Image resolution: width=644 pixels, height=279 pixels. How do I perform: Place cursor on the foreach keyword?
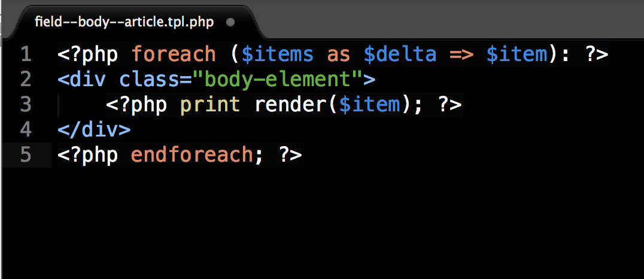[x=174, y=54]
